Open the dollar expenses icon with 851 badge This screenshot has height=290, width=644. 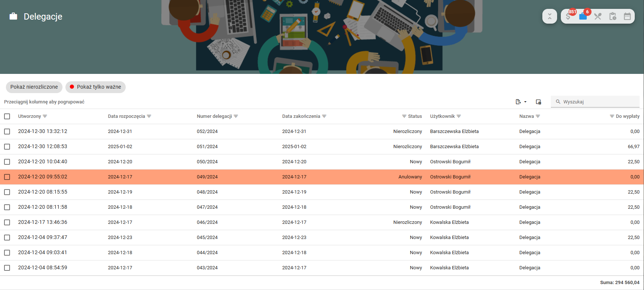[569, 16]
